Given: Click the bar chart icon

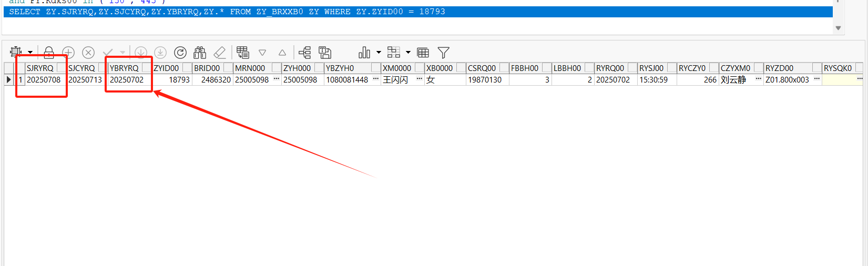Looking at the screenshot, I should pyautogui.click(x=364, y=53).
